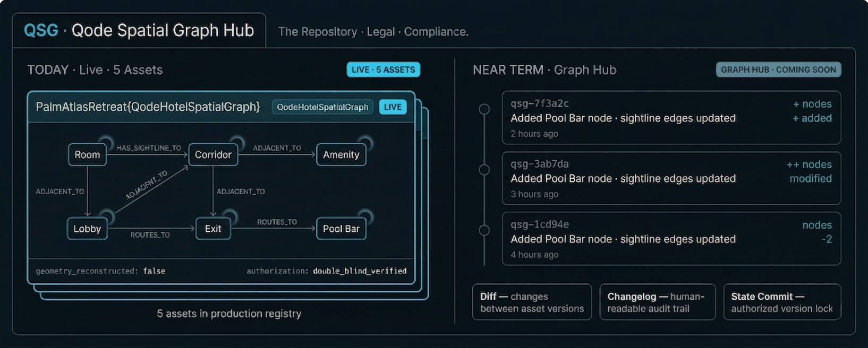Image resolution: width=868 pixels, height=348 pixels.
Task: Click 'The Repository · Legal · Compliance.' tagline
Action: (x=373, y=32)
